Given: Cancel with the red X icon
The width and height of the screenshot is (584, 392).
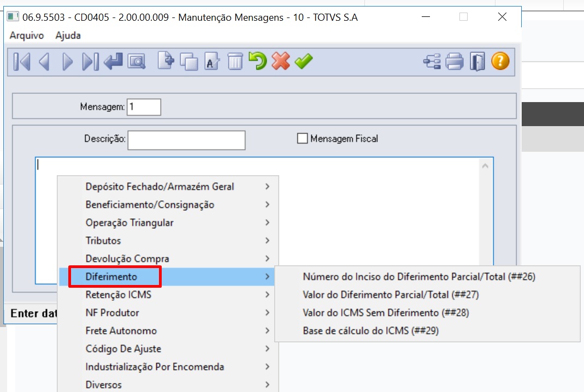Looking at the screenshot, I should pos(281,61).
